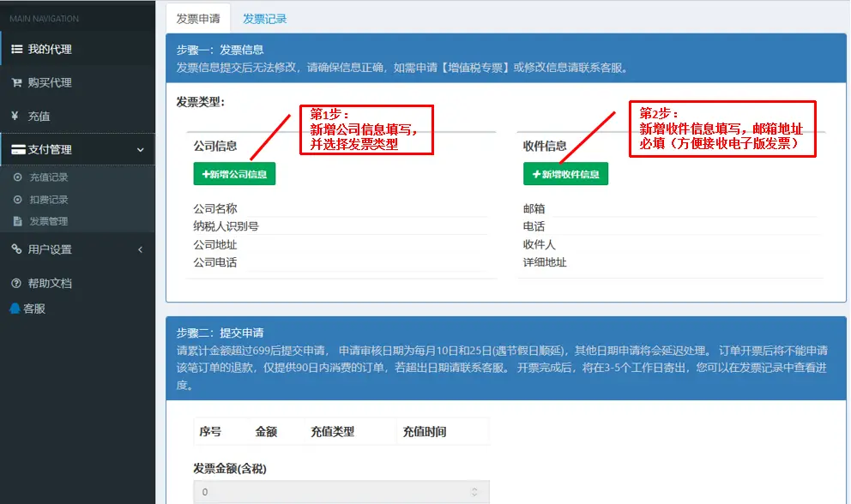Switch to the 发票记录 tab
The image size is (851, 504).
tap(264, 19)
